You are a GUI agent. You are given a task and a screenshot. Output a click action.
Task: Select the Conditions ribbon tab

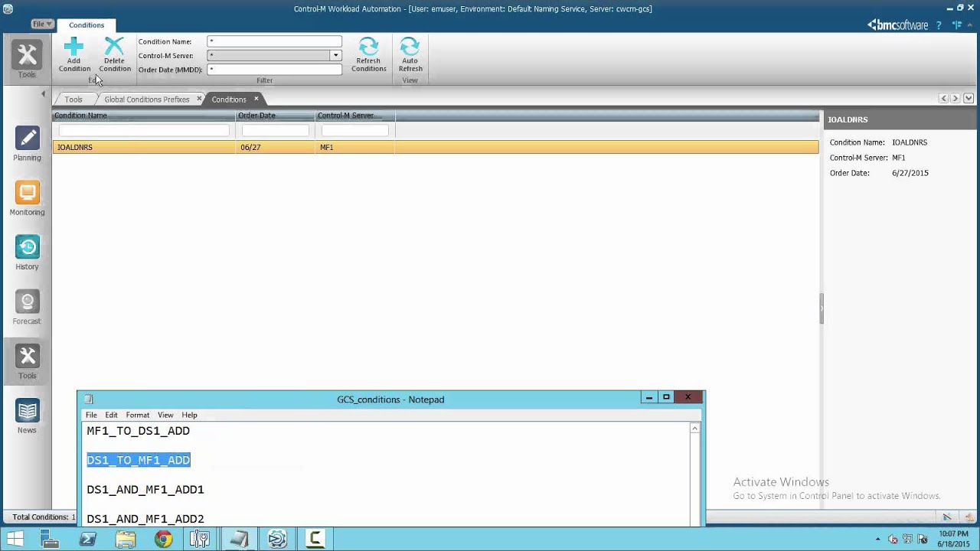point(87,25)
